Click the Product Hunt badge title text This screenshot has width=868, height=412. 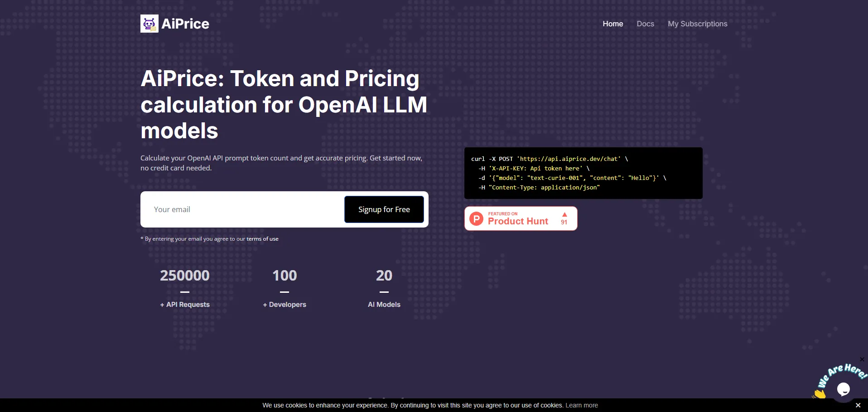(518, 221)
